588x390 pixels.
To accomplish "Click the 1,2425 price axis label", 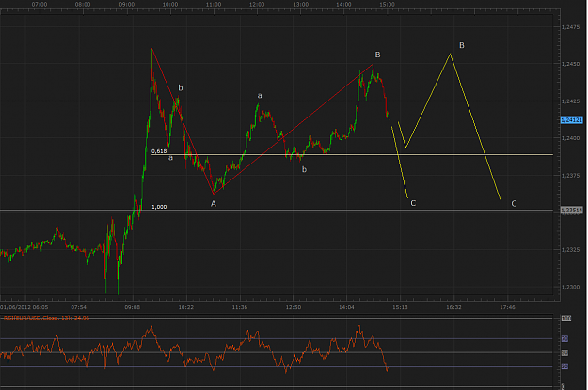I will 570,101.
